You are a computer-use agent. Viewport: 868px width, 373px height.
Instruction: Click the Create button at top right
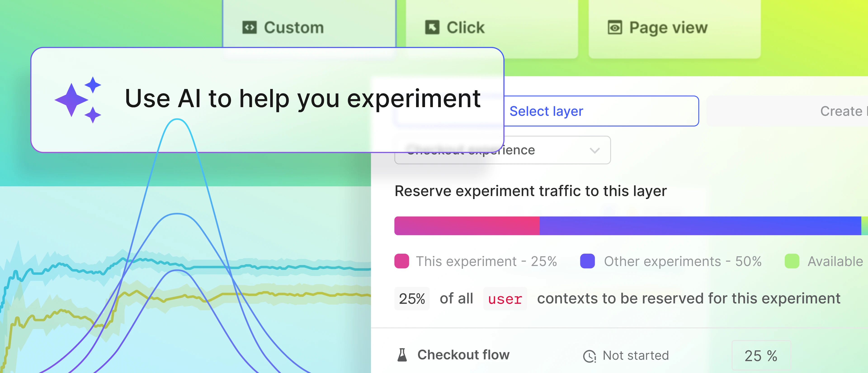[843, 111]
